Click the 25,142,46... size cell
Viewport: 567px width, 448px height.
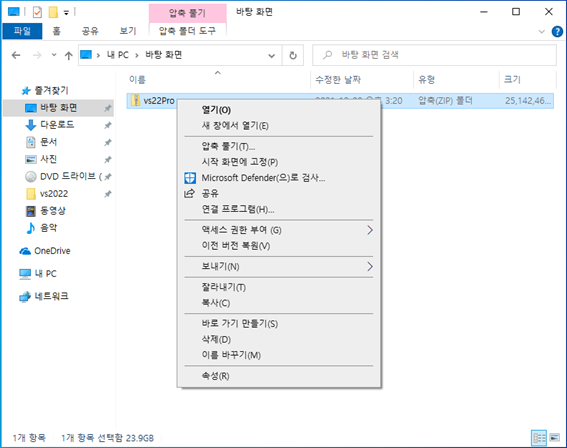point(528,101)
